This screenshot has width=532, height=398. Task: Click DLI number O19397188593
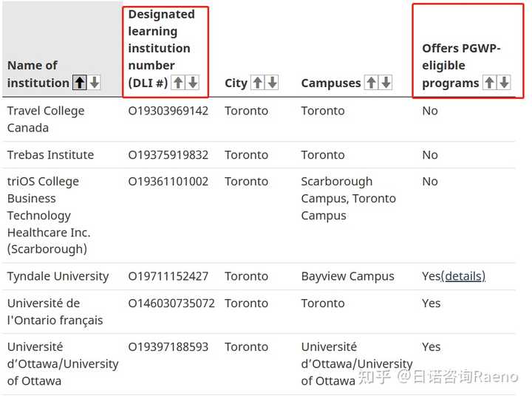(x=168, y=346)
